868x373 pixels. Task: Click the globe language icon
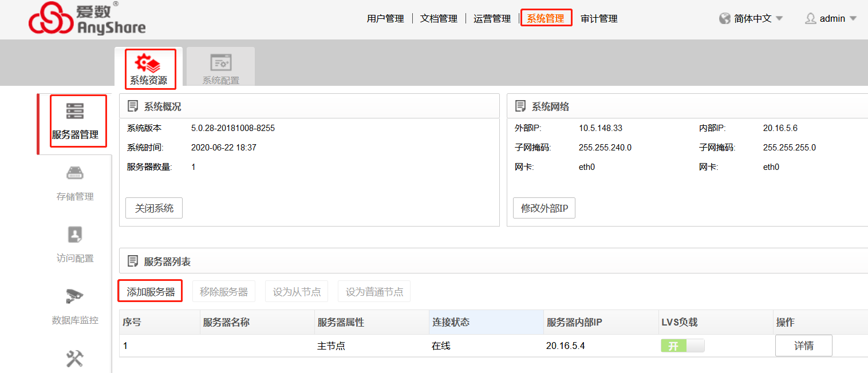tap(725, 18)
